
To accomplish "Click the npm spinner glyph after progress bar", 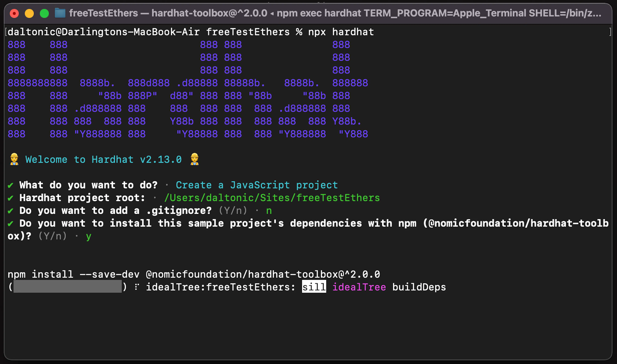I will (x=137, y=287).
